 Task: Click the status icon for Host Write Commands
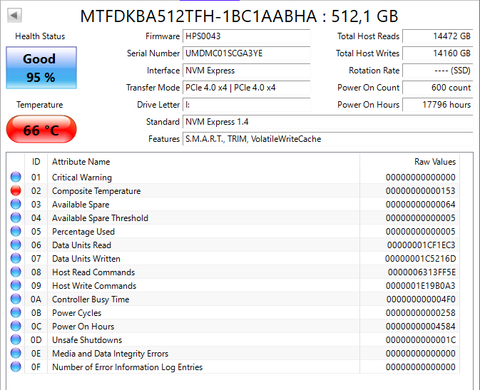click(16, 286)
